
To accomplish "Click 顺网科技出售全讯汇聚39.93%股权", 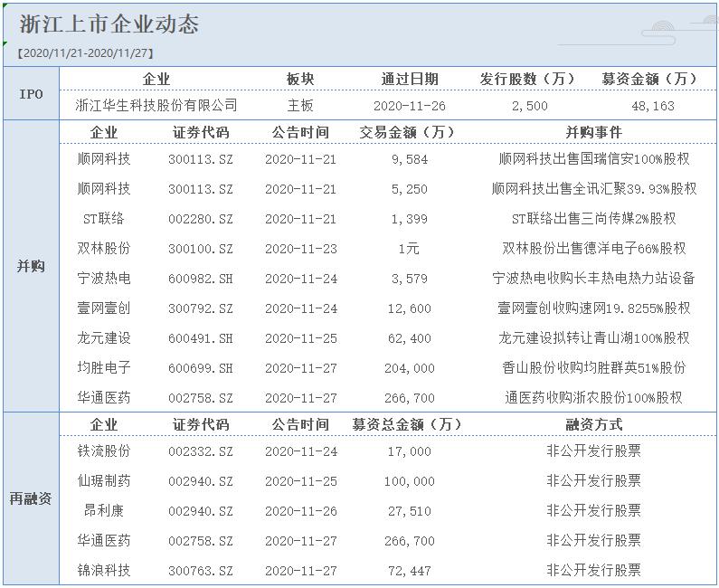I will (594, 188).
